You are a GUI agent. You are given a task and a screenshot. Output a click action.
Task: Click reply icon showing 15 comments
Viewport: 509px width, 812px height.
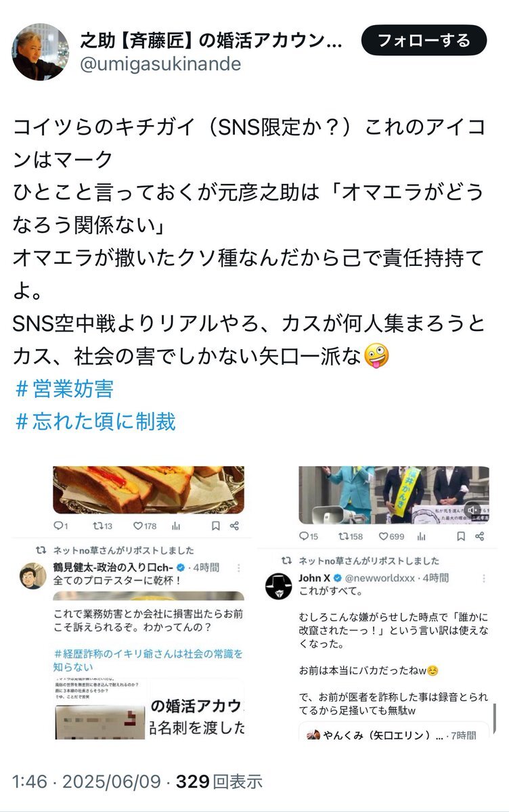[x=309, y=537]
